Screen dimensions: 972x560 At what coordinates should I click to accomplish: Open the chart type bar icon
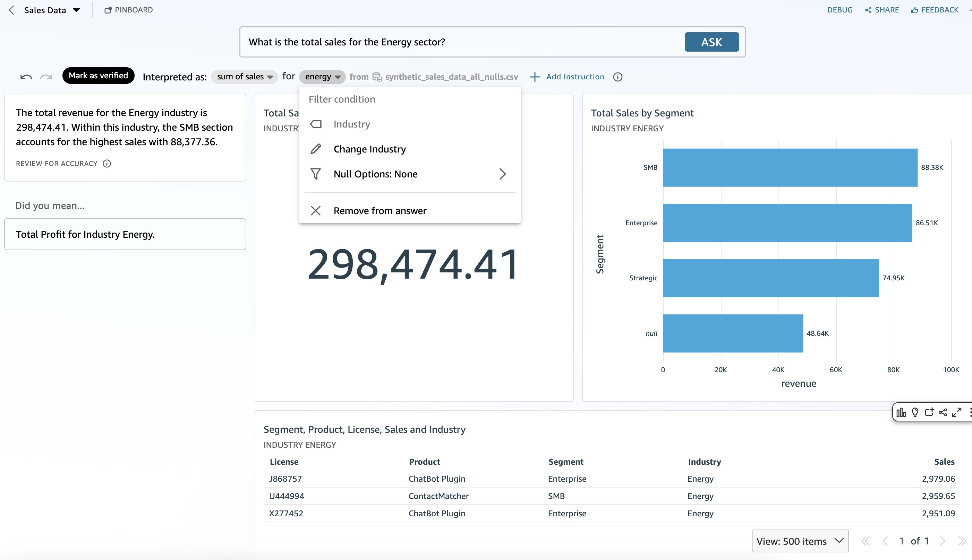pos(901,413)
